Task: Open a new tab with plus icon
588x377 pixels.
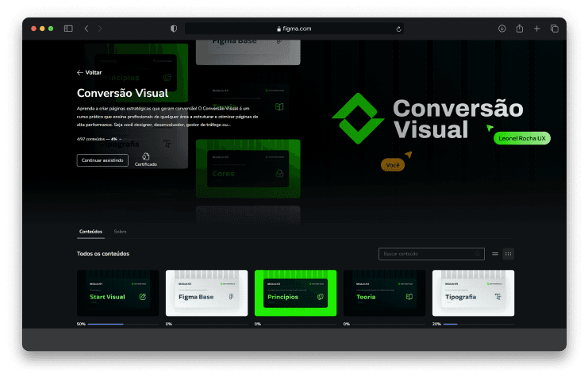Action: click(536, 29)
